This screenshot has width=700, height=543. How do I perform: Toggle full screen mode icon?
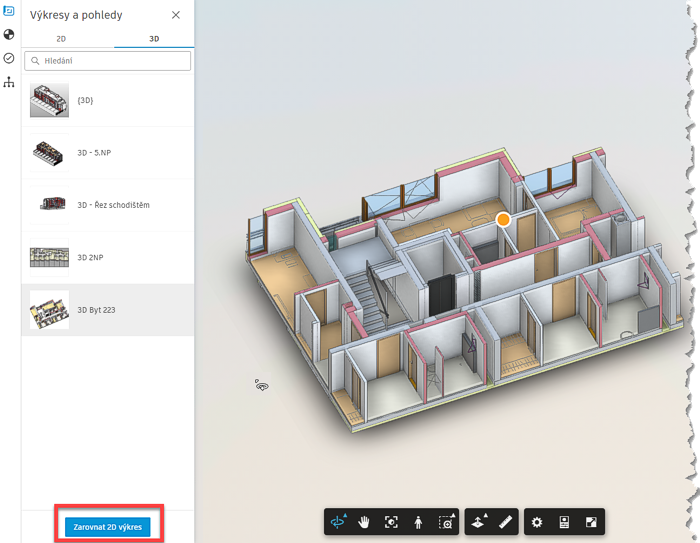(x=591, y=522)
